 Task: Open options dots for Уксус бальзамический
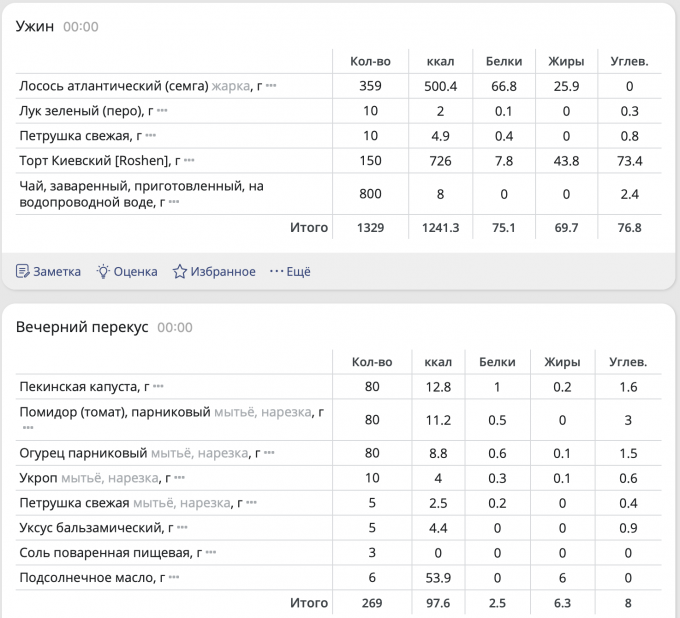pos(182,527)
